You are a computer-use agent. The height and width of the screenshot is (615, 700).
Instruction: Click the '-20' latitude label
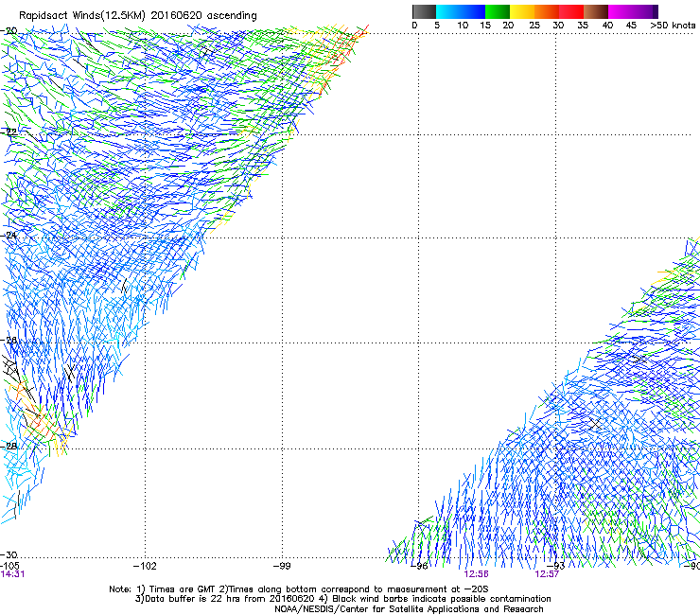[x=9, y=31]
